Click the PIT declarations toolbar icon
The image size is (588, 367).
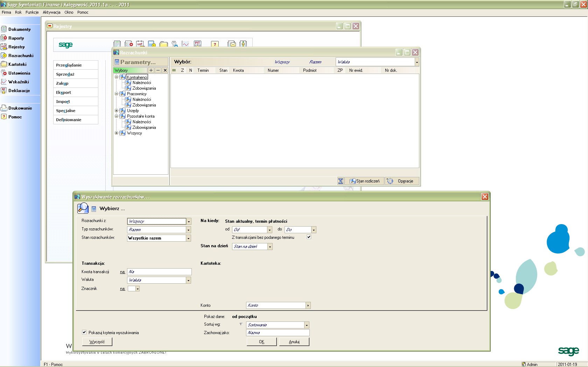pyautogui.click(x=197, y=44)
